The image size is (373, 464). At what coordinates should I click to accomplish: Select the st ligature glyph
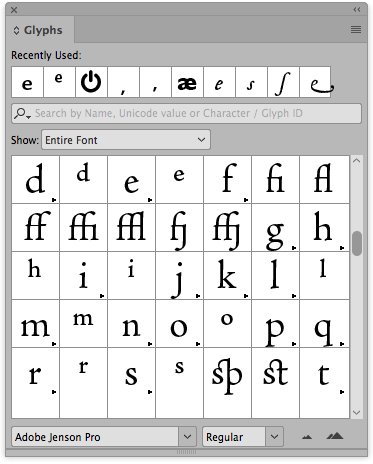pyautogui.click(x=275, y=383)
